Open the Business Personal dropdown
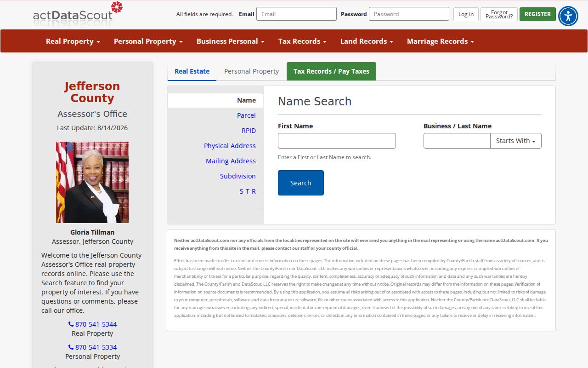 point(230,41)
